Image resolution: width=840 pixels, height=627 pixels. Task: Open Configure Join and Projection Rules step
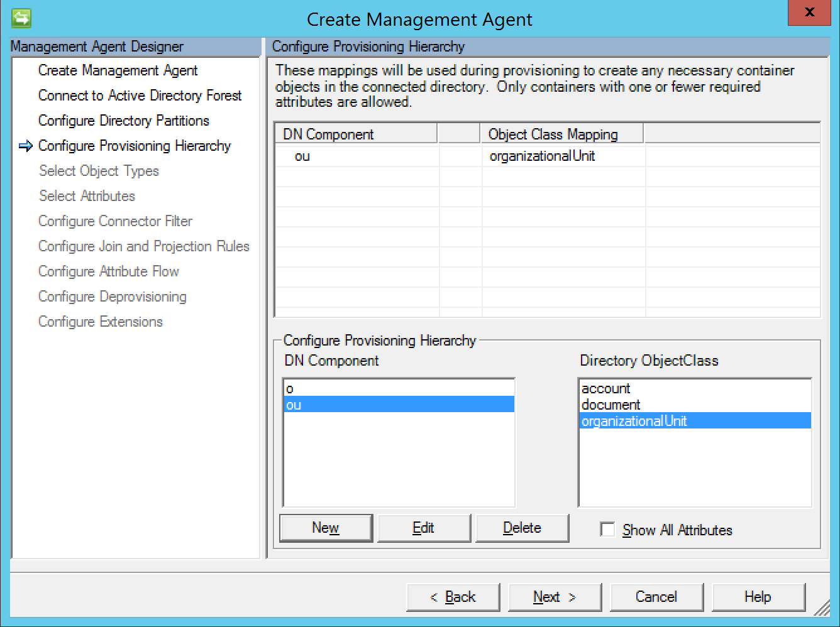click(x=144, y=246)
